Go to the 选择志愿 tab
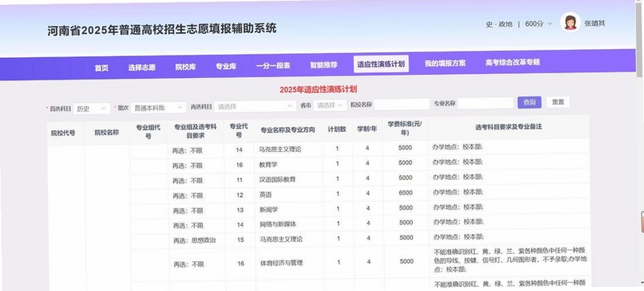Image resolution: width=644 pixels, height=291 pixels. point(142,68)
